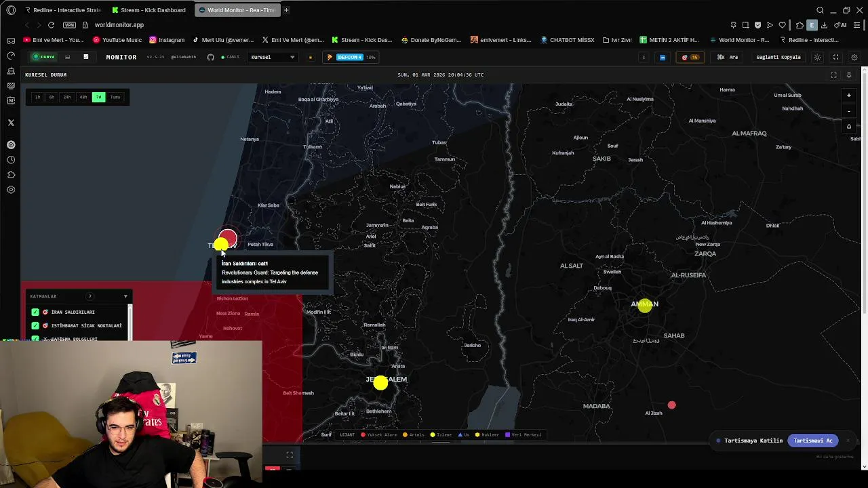This screenshot has width=868, height=488.
Task: Click the yellow Amman marker
Action: pyautogui.click(x=644, y=304)
